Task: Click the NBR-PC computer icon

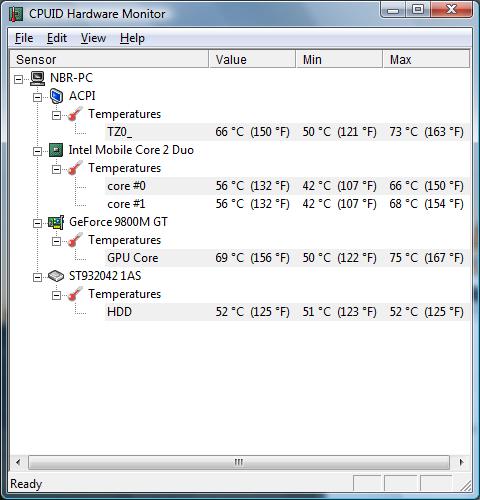Action: click(x=37, y=78)
